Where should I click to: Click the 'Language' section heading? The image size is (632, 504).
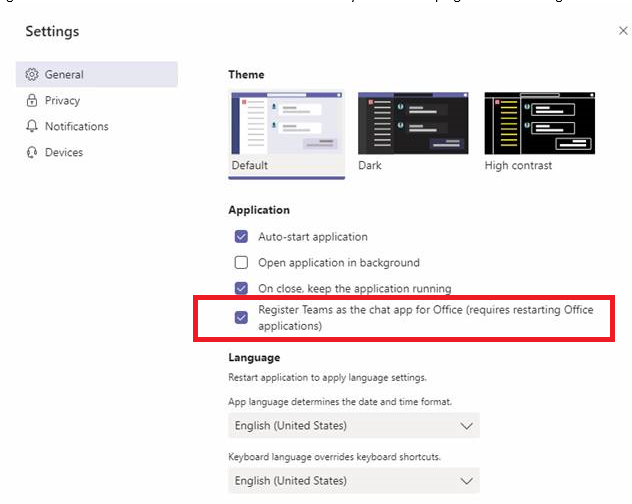point(254,358)
